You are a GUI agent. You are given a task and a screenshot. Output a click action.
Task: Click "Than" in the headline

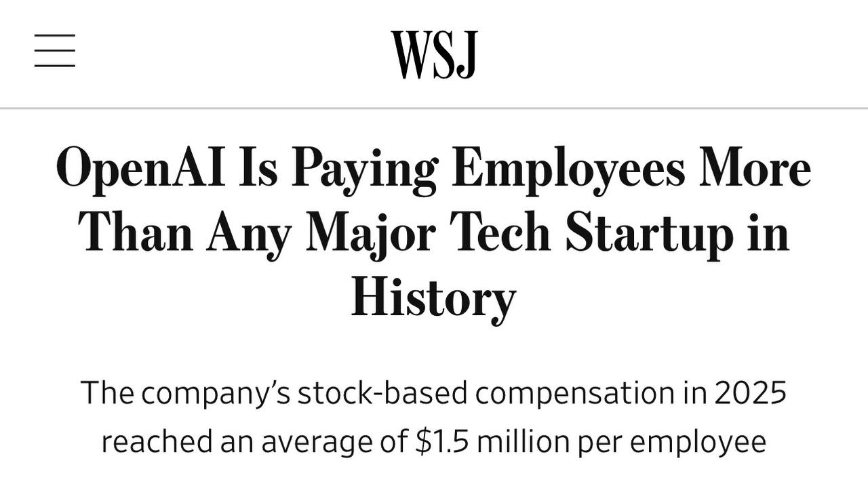135,232
